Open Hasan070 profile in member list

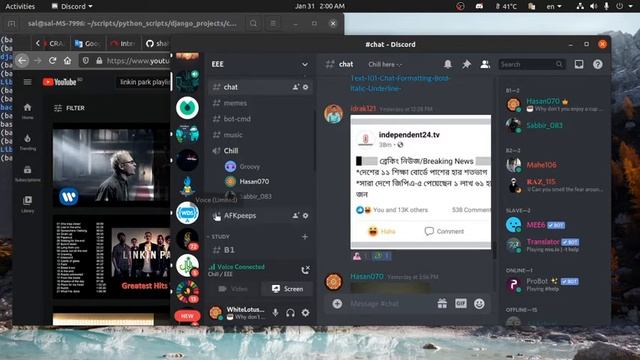(x=554, y=104)
